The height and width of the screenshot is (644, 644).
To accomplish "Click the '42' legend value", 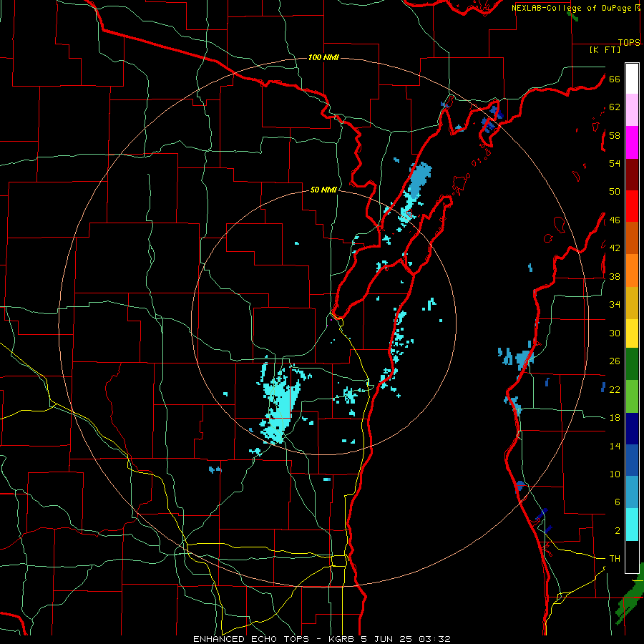I will 615,248.
